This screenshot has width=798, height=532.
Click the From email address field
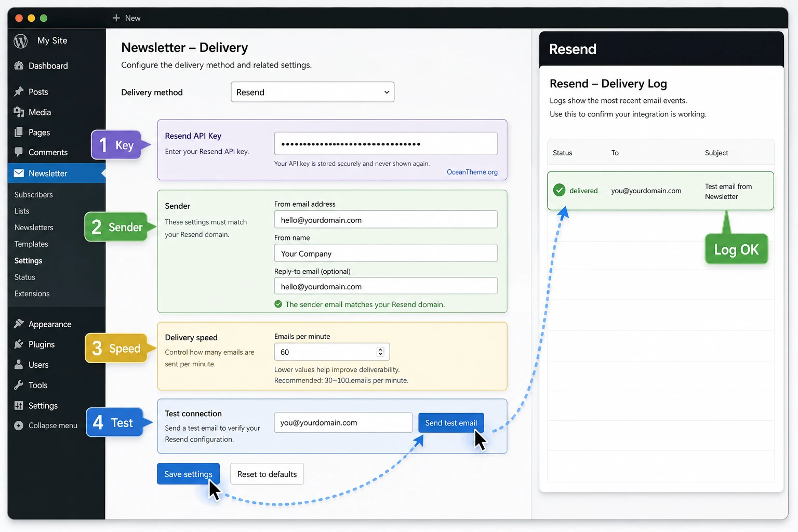(386, 219)
